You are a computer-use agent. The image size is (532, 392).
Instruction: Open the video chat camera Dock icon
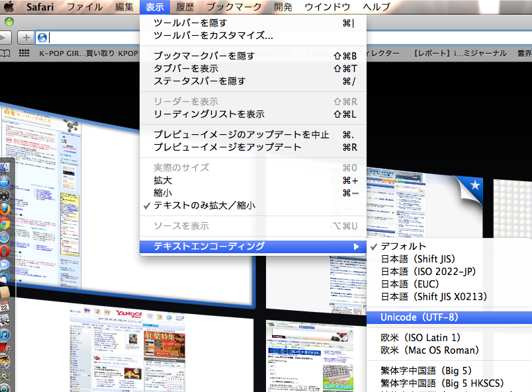point(5,264)
